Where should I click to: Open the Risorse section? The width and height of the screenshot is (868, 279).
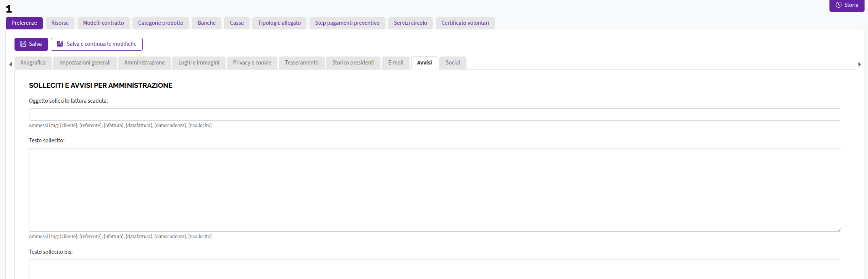[60, 23]
